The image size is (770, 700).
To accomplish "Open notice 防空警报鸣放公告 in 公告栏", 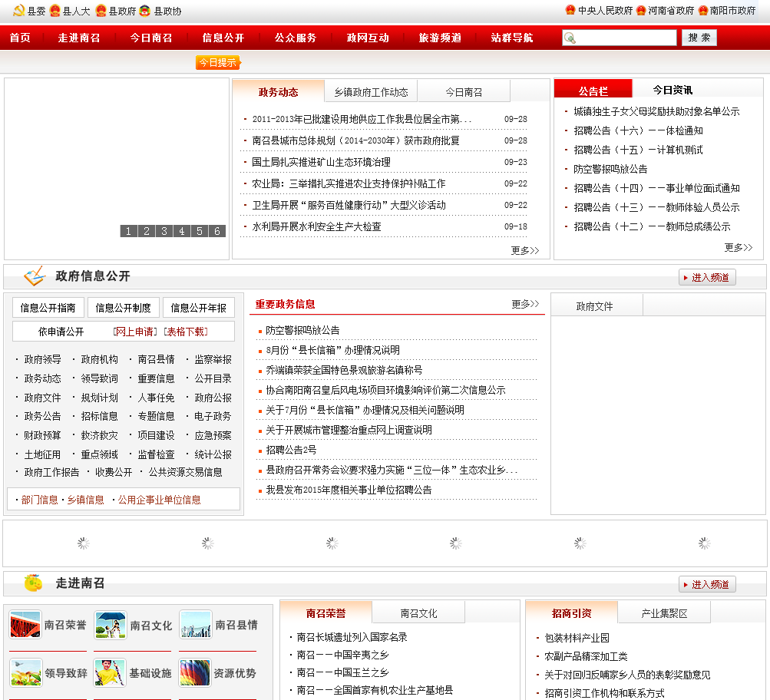I will [610, 169].
